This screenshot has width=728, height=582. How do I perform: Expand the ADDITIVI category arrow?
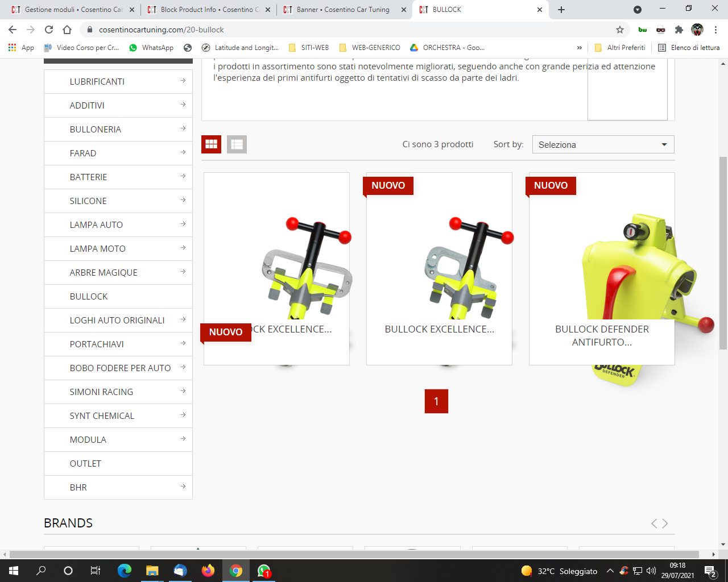point(183,105)
